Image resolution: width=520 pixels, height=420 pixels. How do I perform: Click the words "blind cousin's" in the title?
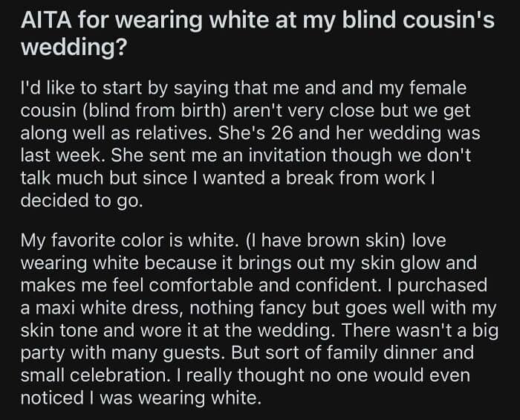[417, 20]
